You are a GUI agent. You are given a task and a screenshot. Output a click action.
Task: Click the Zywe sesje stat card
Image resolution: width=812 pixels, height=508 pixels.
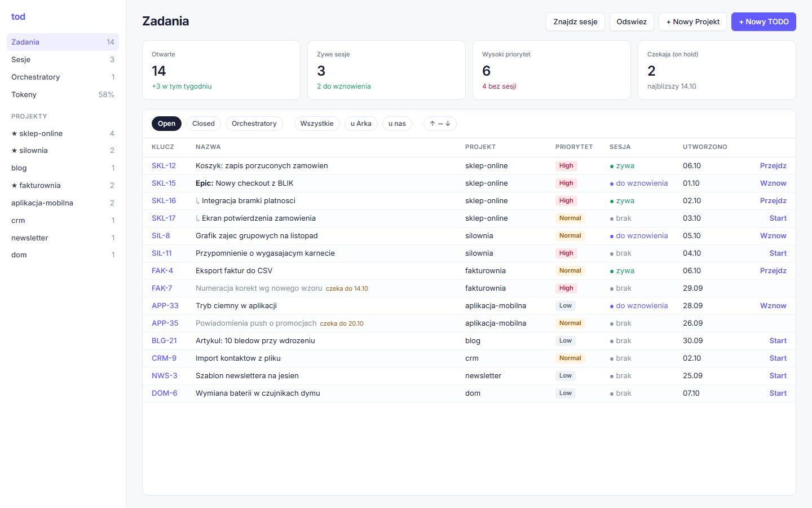[x=386, y=70]
